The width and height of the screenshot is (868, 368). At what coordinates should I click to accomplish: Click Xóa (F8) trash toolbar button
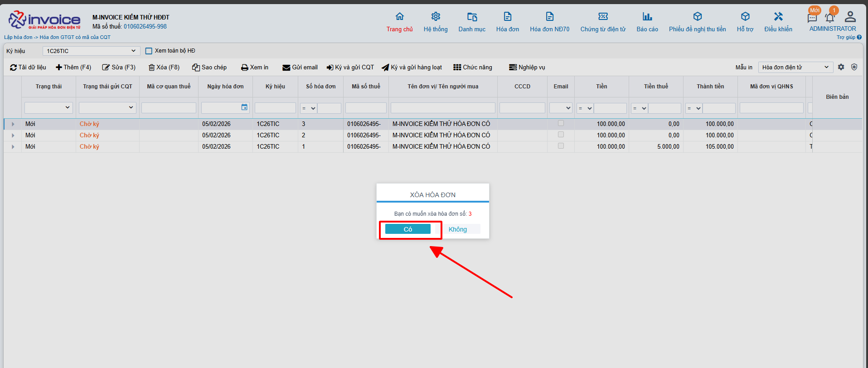[x=164, y=68]
